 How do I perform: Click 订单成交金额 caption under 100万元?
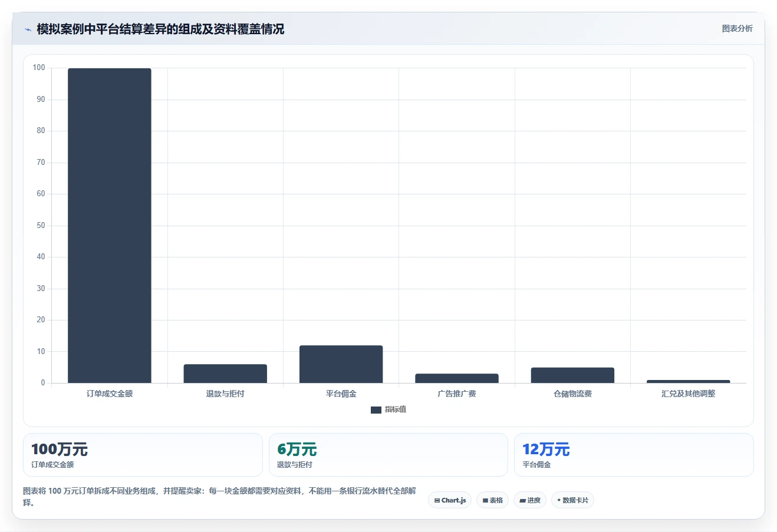click(x=52, y=465)
